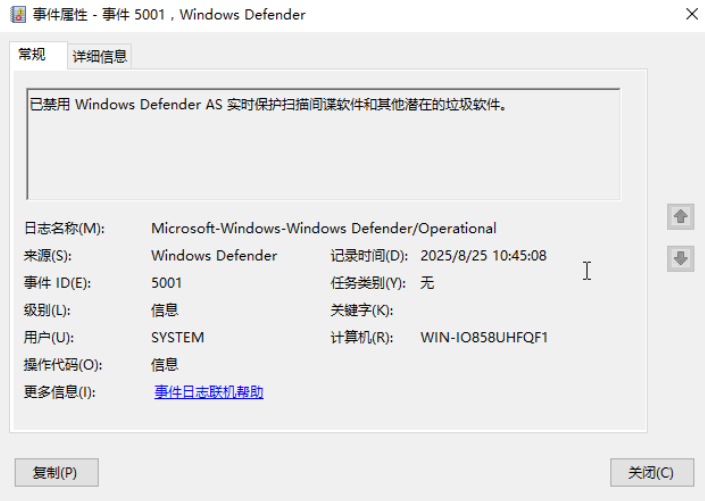Click the 级别(L) value 信息

(165, 310)
